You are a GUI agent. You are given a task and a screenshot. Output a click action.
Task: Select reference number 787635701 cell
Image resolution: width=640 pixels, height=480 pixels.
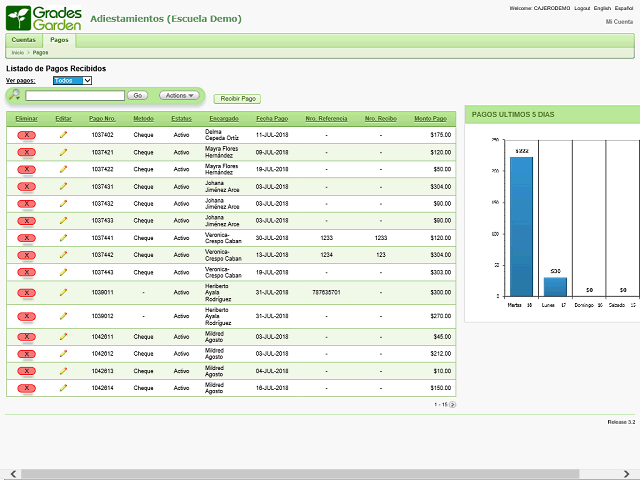click(x=326, y=293)
